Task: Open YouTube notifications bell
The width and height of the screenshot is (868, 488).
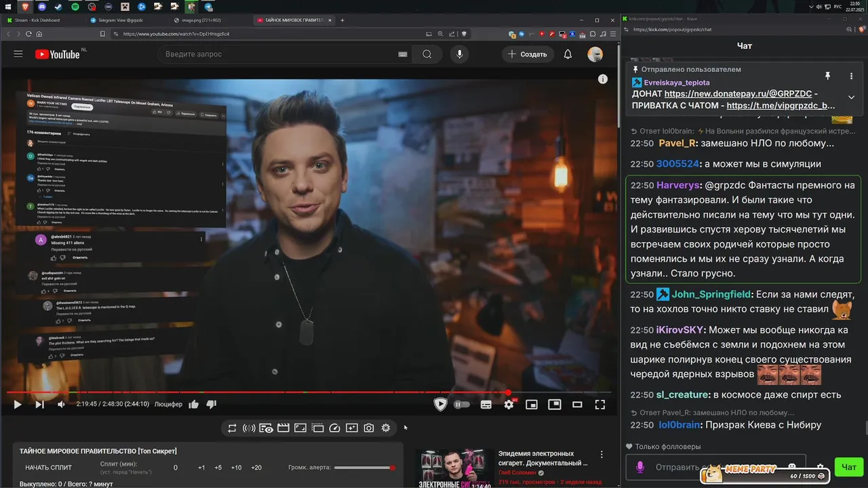Action: pos(568,54)
